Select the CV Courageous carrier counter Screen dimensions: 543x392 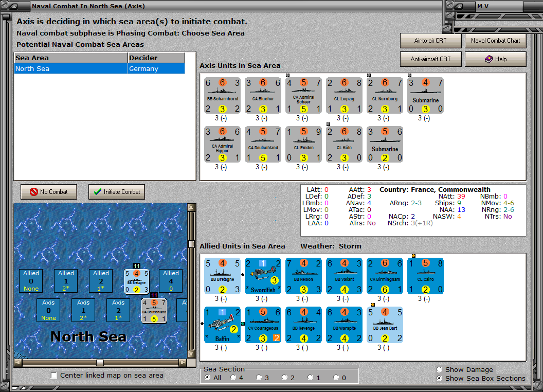[x=263, y=325]
